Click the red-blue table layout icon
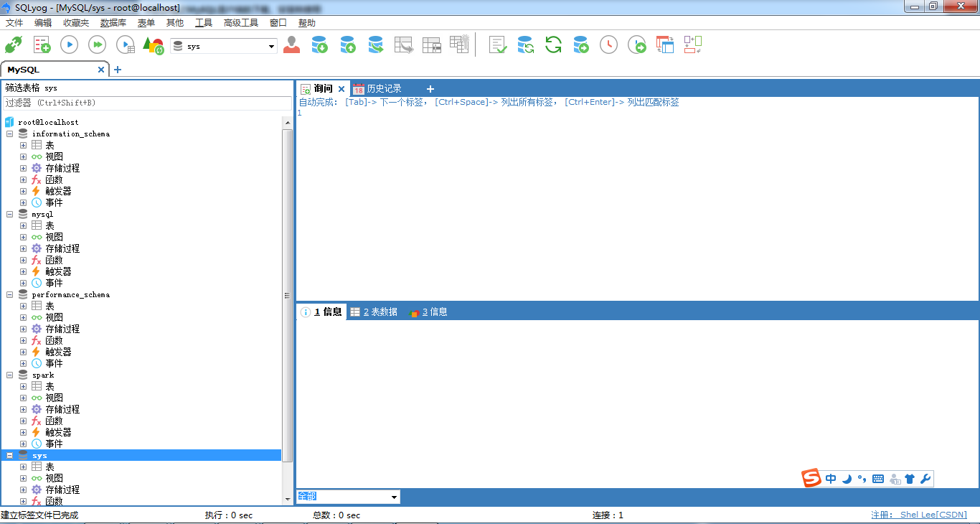The width and height of the screenshot is (980, 524). coord(665,45)
